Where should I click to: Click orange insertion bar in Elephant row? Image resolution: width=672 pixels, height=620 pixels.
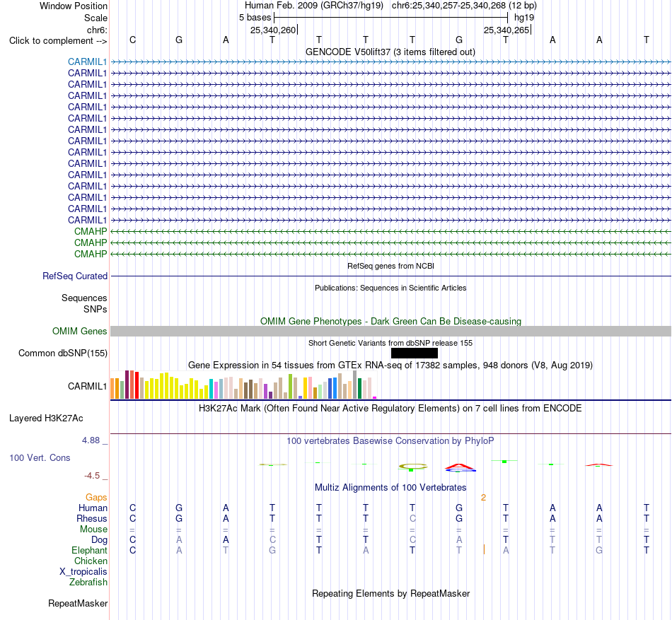[484, 549]
